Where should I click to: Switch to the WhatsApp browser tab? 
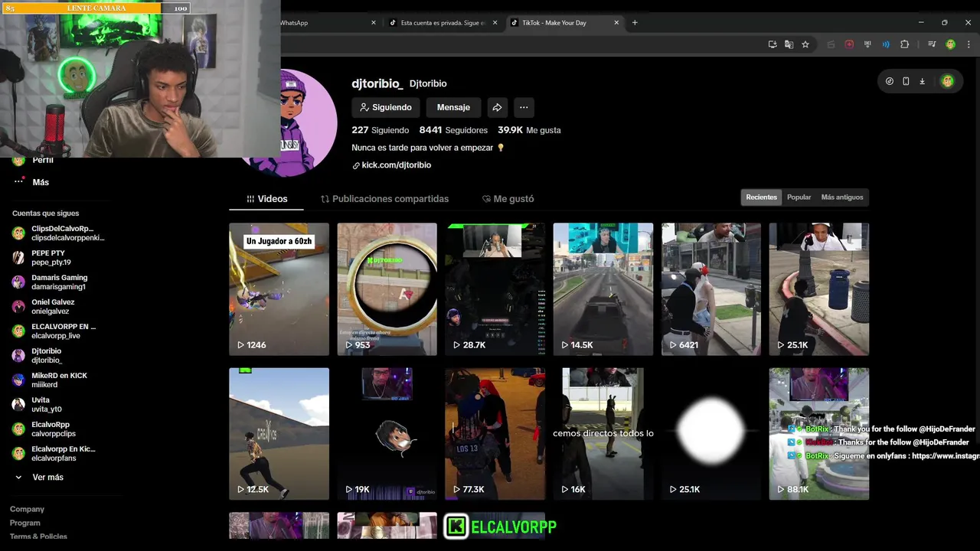coord(325,23)
